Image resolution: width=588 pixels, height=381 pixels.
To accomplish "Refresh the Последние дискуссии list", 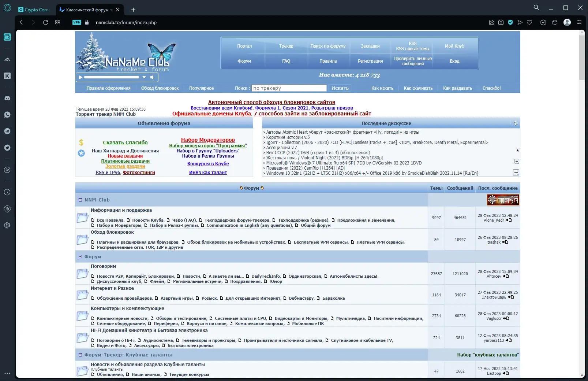I will [516, 123].
